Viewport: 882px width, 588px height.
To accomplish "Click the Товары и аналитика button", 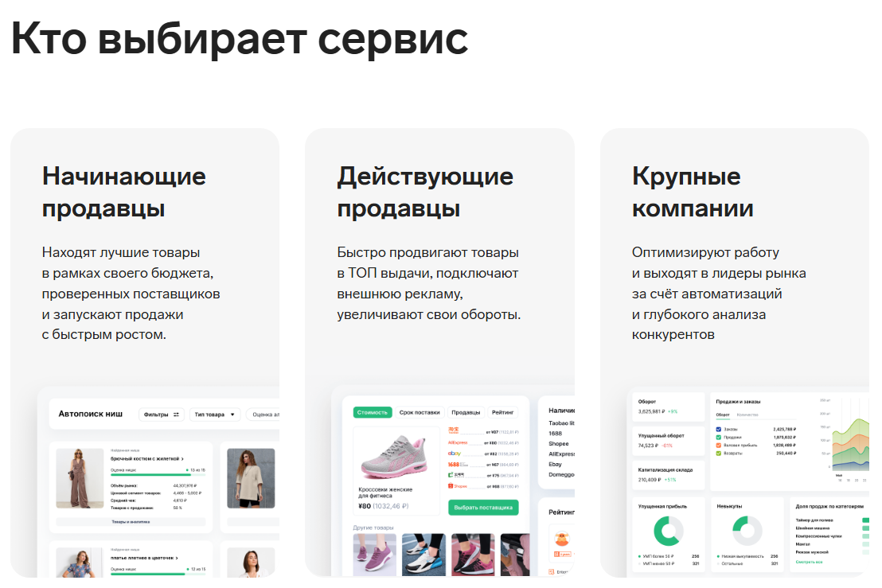I will point(131,522).
